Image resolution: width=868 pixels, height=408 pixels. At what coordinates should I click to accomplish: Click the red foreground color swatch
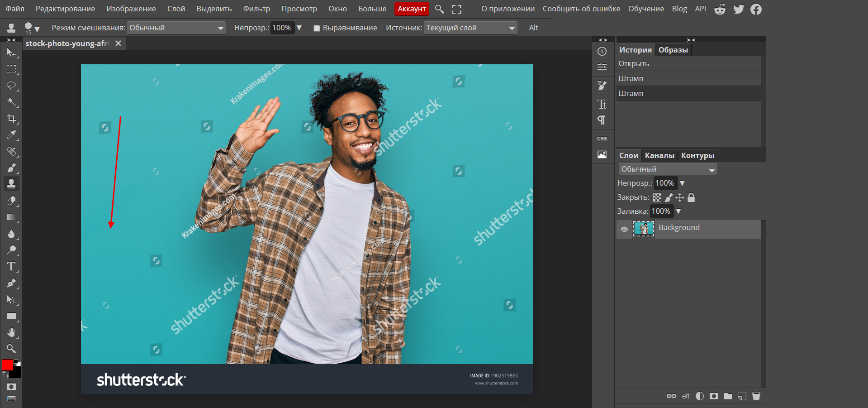coord(8,365)
